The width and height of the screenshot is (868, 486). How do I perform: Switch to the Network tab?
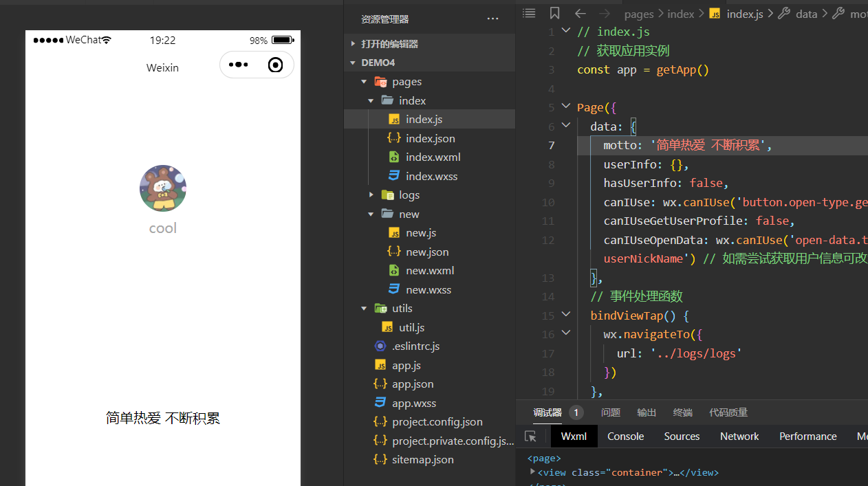click(x=739, y=436)
